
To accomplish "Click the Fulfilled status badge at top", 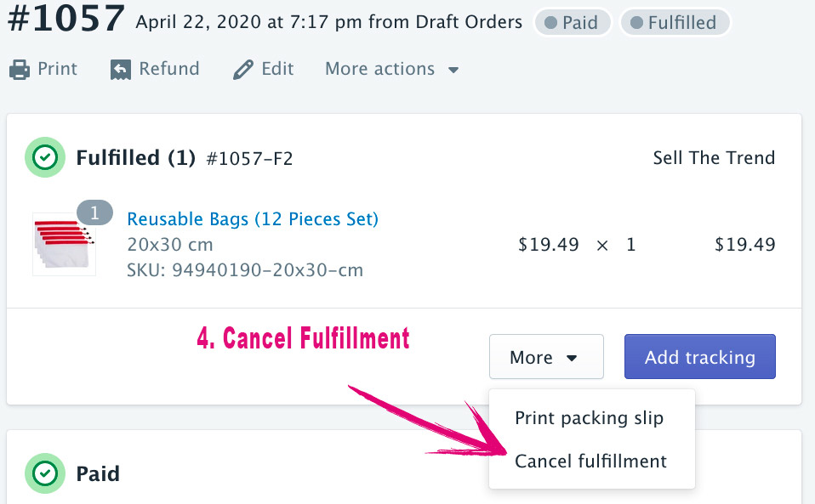I will click(675, 23).
